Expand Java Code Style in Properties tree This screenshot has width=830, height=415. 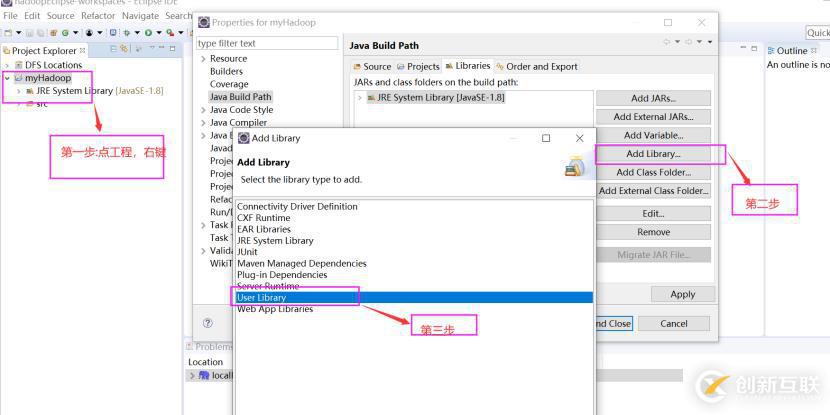pyautogui.click(x=203, y=110)
